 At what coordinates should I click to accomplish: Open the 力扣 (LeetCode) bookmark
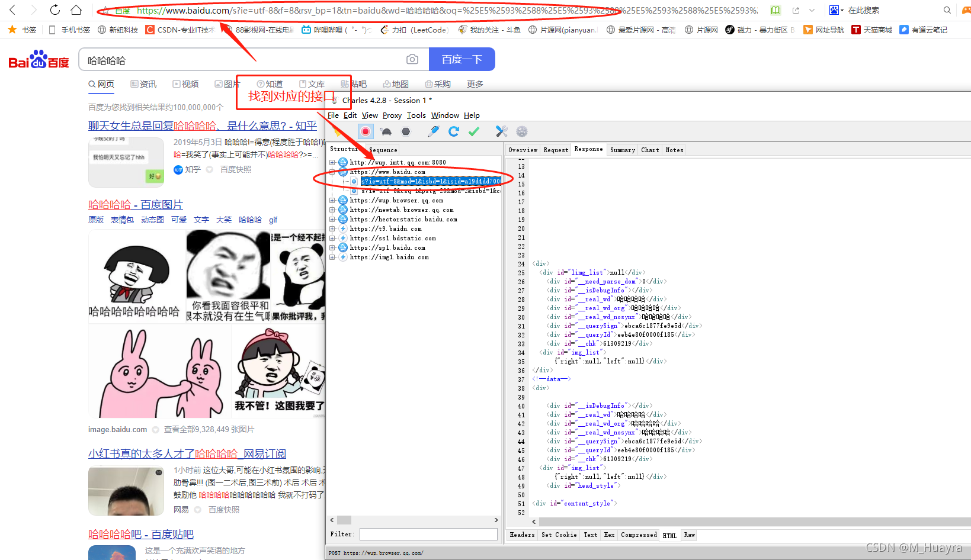tap(414, 30)
